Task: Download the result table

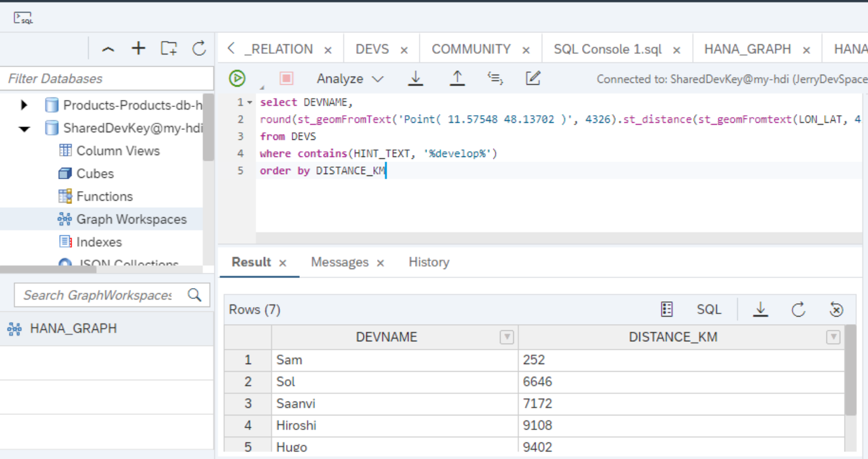Action: (760, 309)
